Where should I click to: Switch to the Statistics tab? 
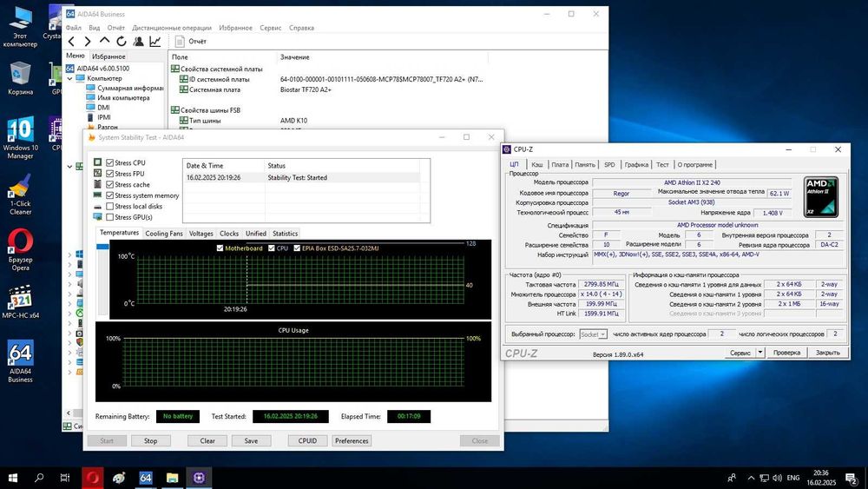tap(285, 234)
